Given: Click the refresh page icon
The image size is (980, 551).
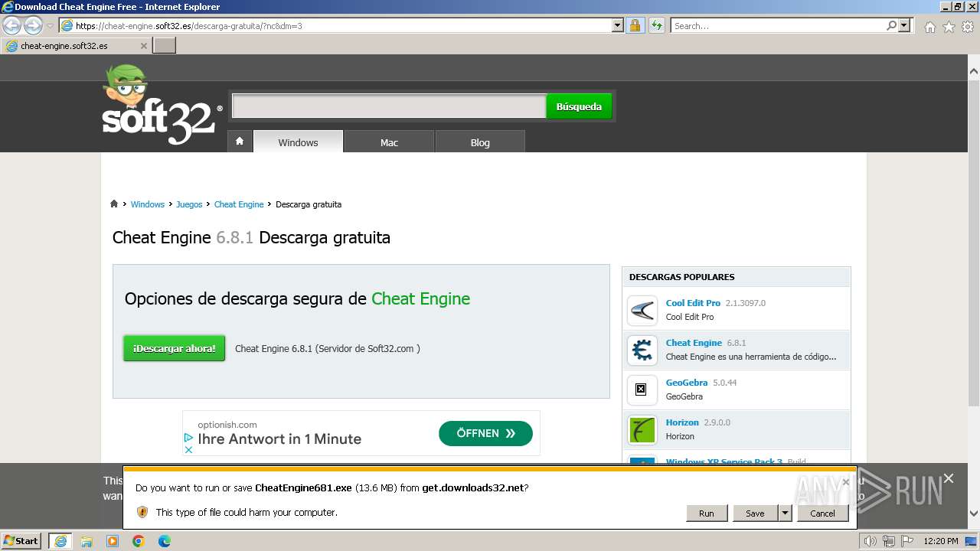Looking at the screenshot, I should click(x=656, y=26).
